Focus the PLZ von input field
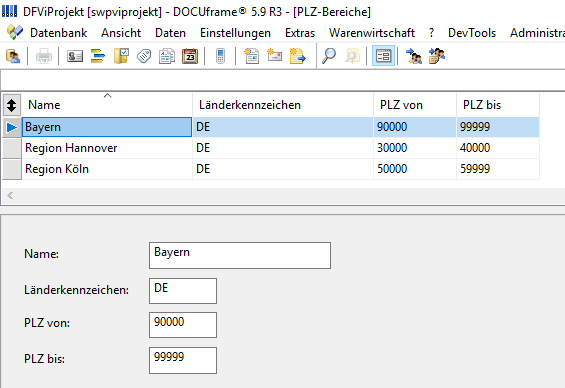This screenshot has height=388, width=565. (183, 325)
